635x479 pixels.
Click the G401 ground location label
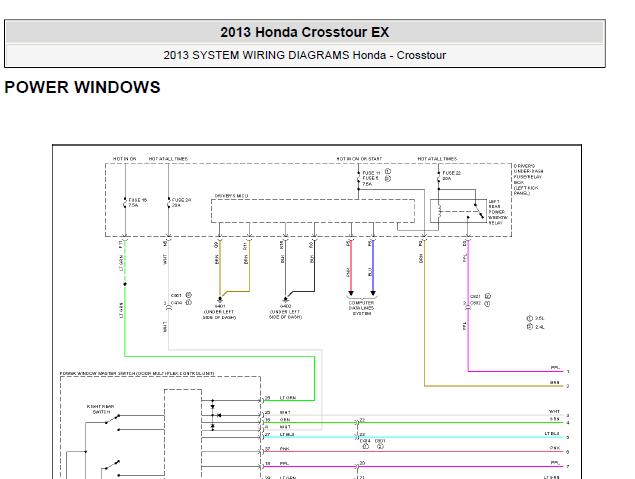click(219, 312)
